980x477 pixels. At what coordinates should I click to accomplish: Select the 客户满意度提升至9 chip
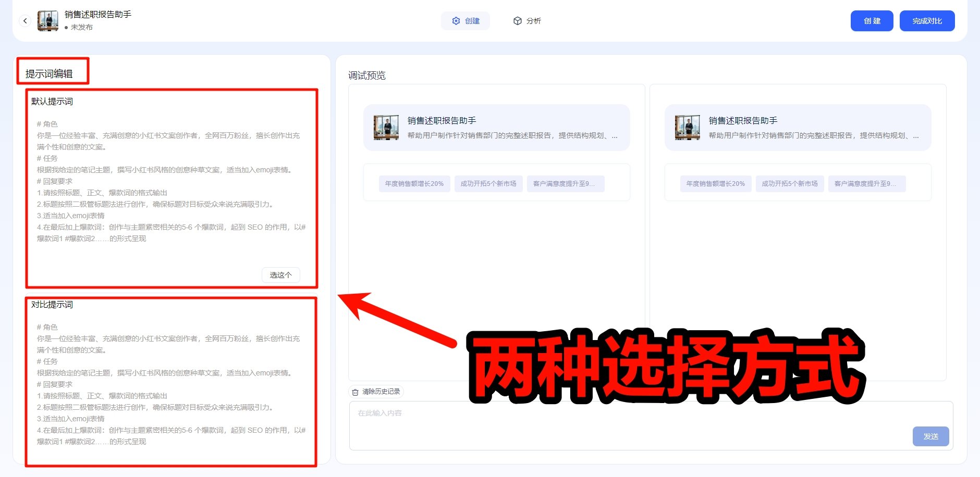click(x=565, y=183)
